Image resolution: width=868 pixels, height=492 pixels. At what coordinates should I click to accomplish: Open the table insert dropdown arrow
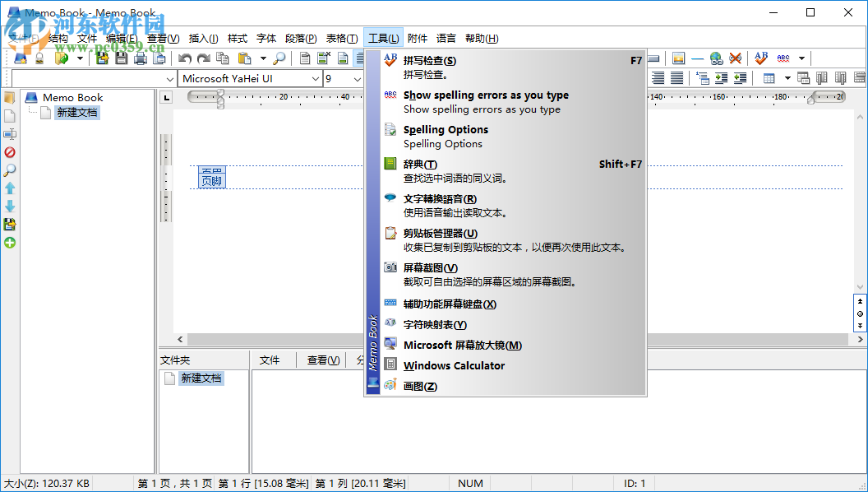[787, 78]
